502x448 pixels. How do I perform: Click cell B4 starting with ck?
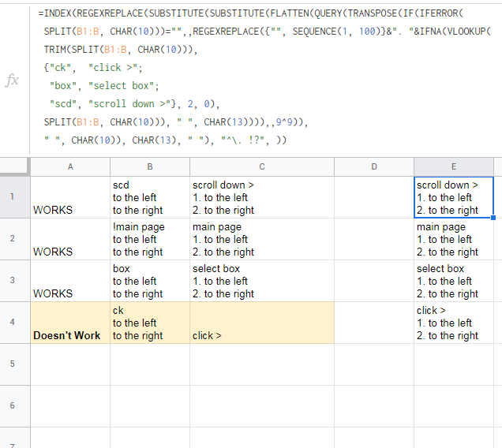(150, 323)
